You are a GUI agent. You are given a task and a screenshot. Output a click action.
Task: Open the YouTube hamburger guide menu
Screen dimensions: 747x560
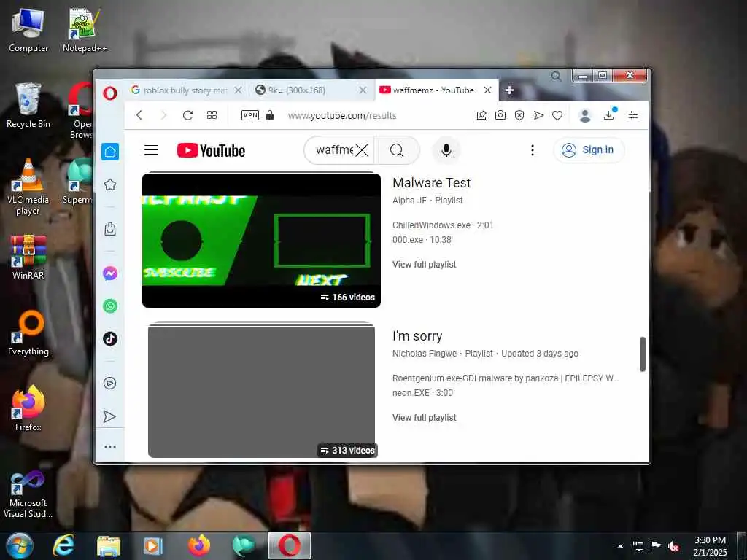[x=151, y=150]
